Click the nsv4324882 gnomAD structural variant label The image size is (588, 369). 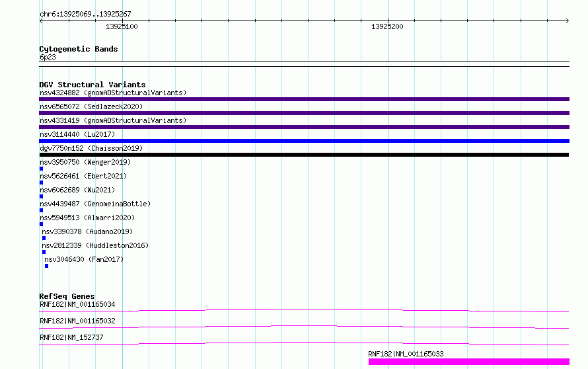click(x=113, y=93)
